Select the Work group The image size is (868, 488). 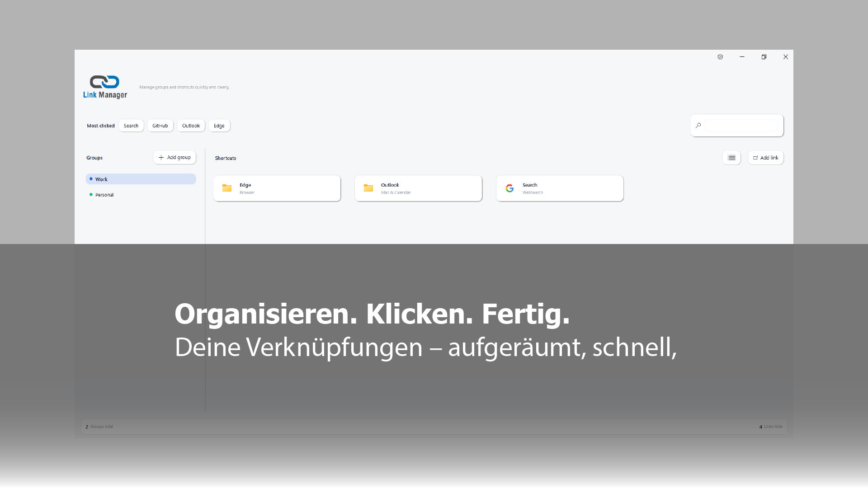pos(102,179)
